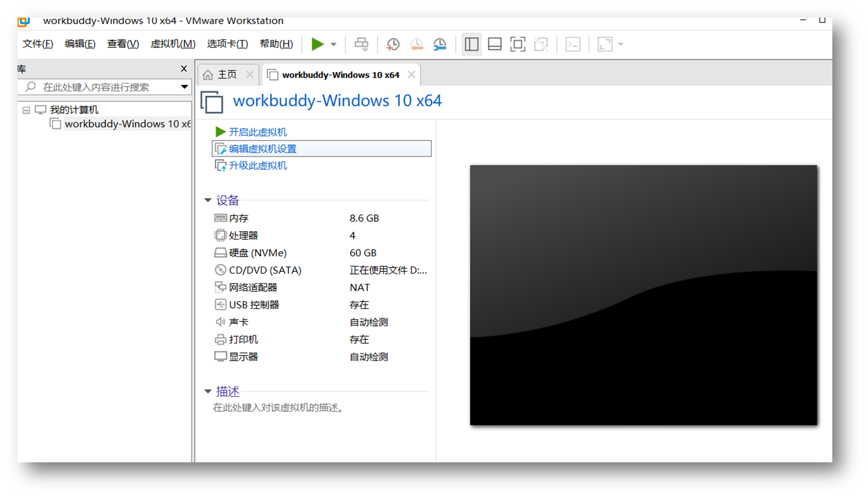Open the stretch display dropdown arrow
The width and height of the screenshot is (868, 498).
621,44
